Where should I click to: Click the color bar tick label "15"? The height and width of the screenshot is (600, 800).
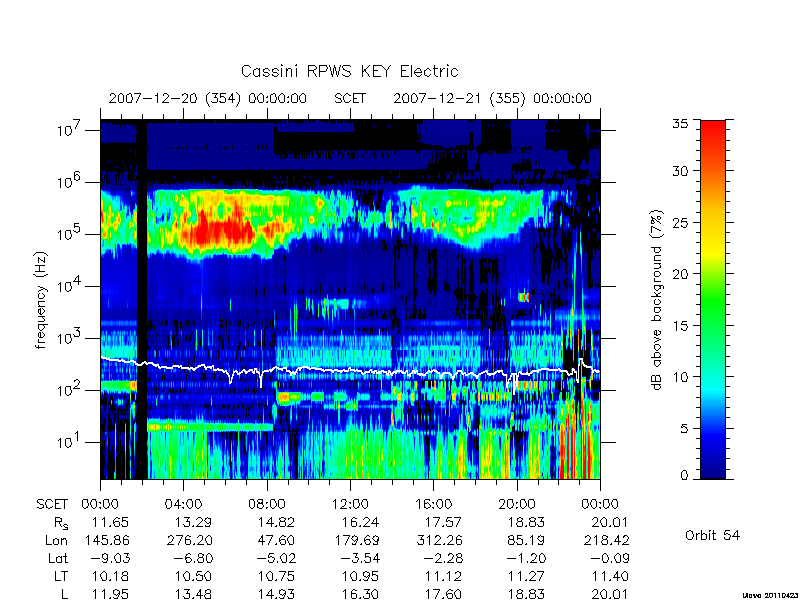click(681, 325)
